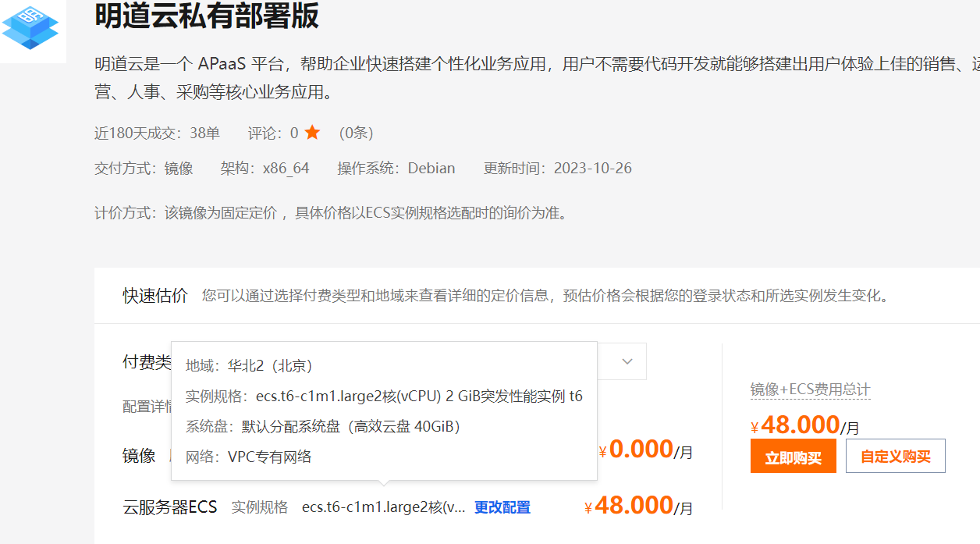This screenshot has width=980, height=544.
Task: Click the 立即购买 button
Action: [793, 457]
